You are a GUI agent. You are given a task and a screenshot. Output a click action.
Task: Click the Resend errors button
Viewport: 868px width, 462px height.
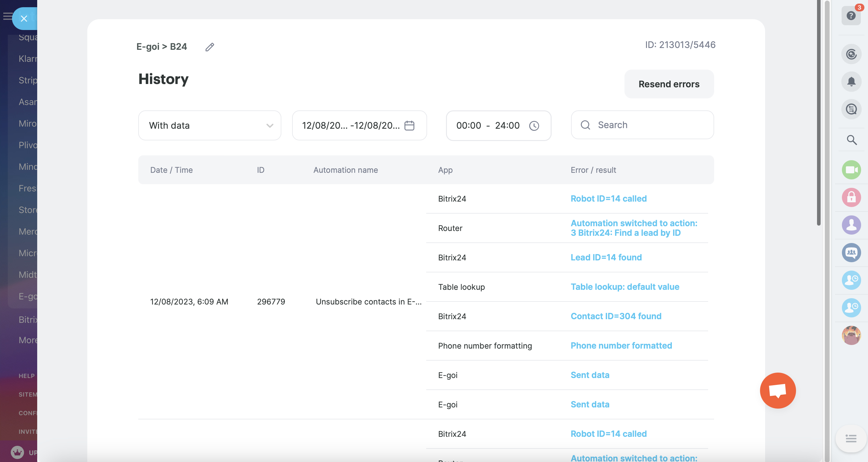pyautogui.click(x=669, y=84)
